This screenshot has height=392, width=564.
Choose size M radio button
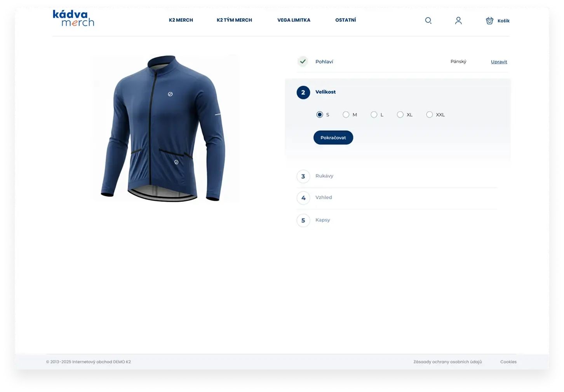[x=346, y=114]
